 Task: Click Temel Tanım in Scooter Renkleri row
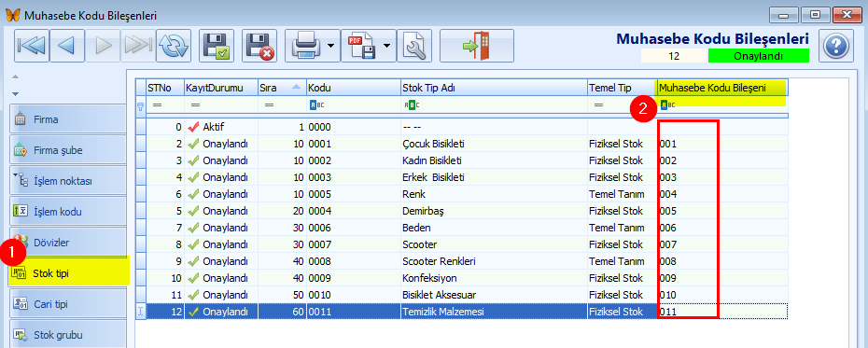pyautogui.click(x=623, y=260)
